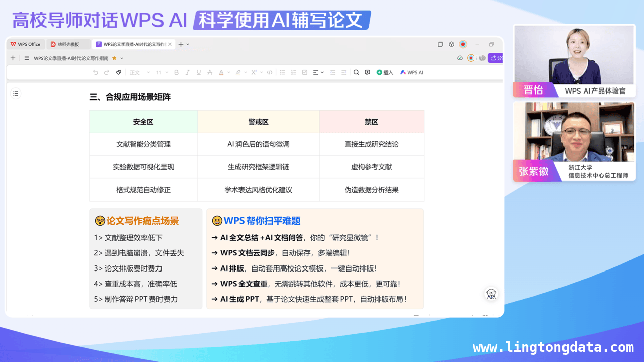
Task: Toggle Underline formatting
Action: click(199, 72)
